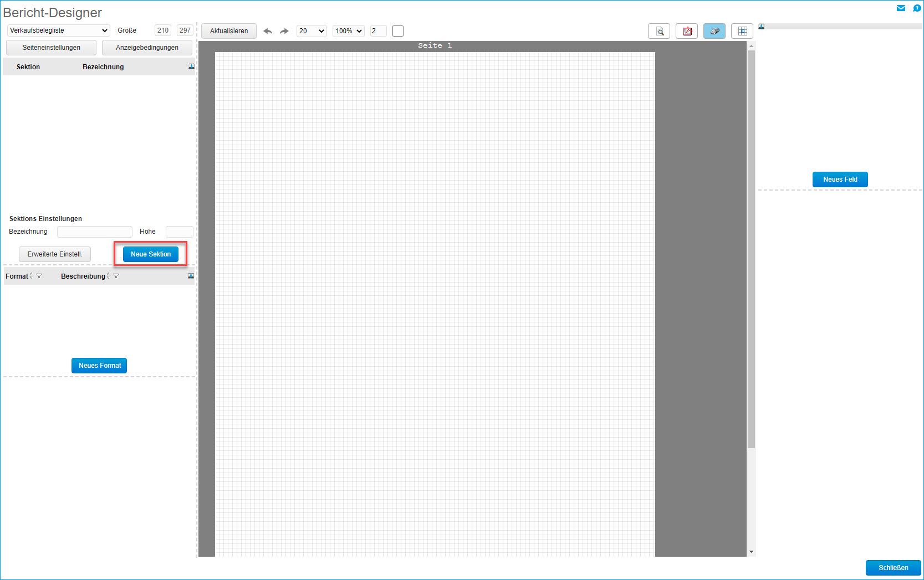Click the canvas vertical scrollbar
924x580 pixels.
(751, 249)
